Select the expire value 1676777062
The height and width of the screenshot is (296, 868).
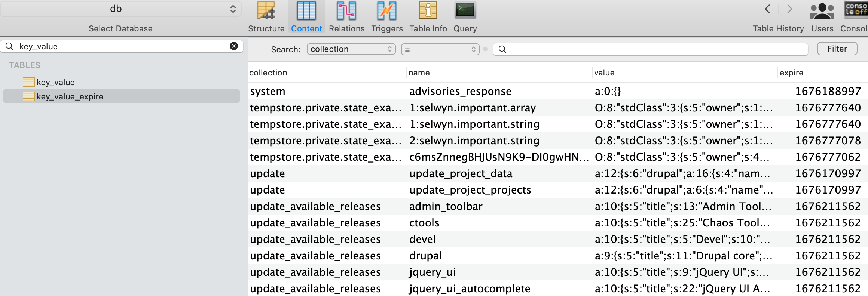828,157
